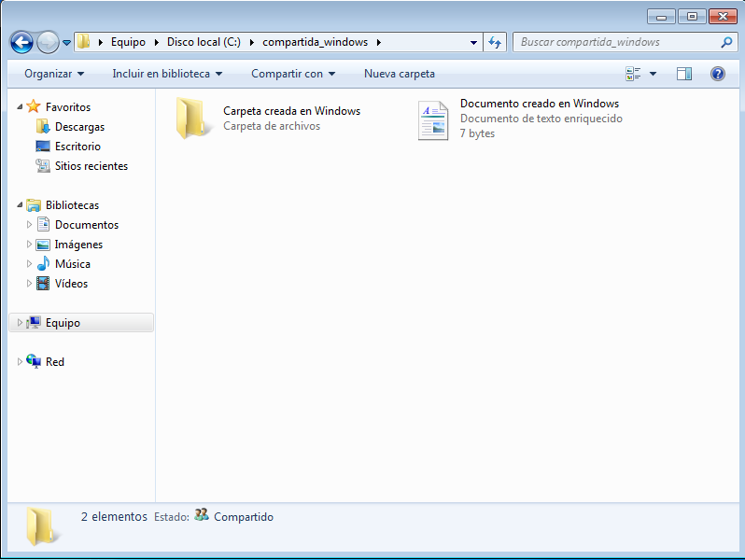Create a Nueva carpeta
The image size is (745, 560).
pos(400,74)
